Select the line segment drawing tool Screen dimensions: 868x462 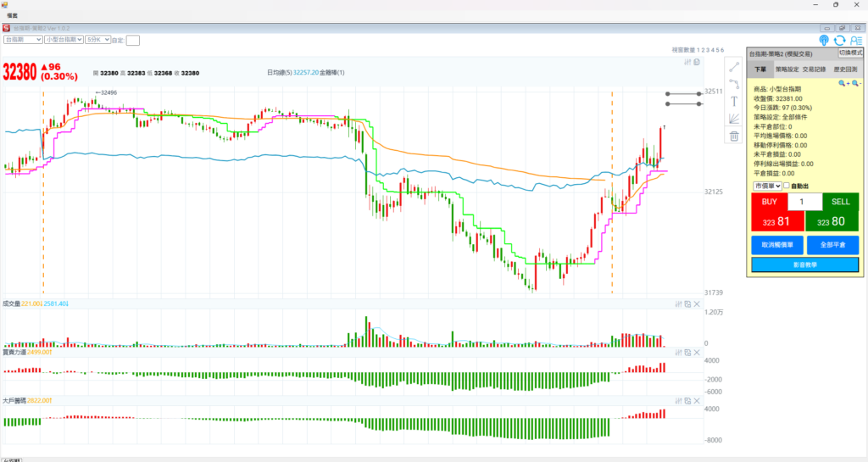click(734, 66)
